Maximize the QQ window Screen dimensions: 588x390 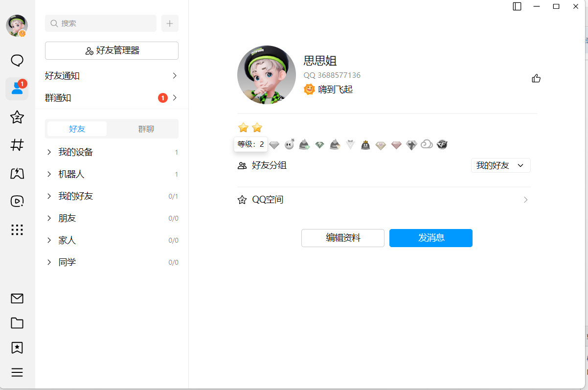(x=556, y=6)
